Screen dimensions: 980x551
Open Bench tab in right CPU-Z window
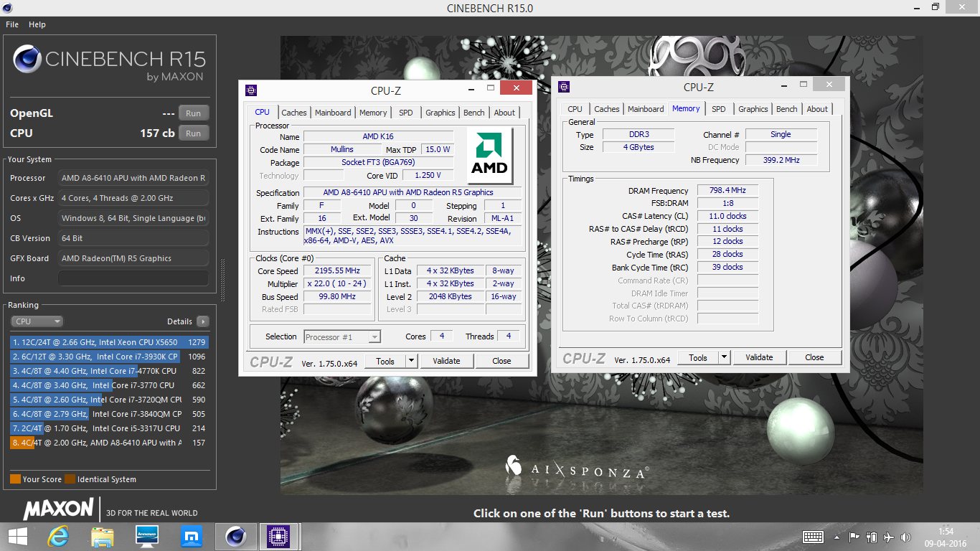(786, 109)
